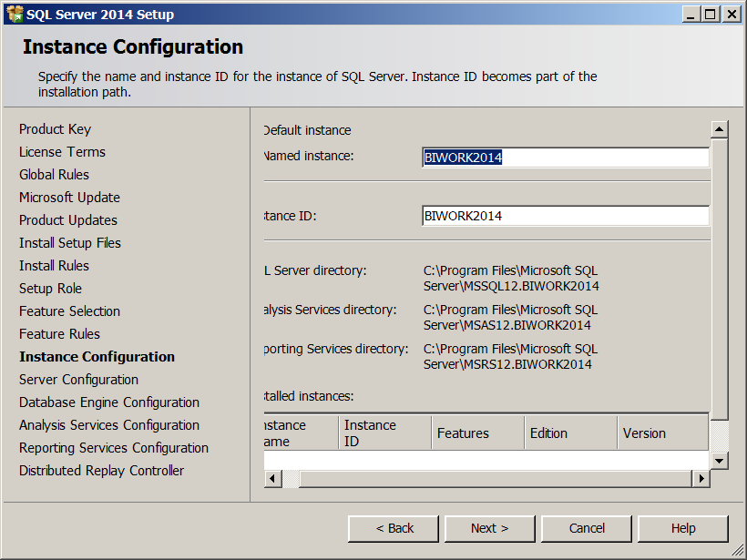Go back with the Back button

[394, 528]
